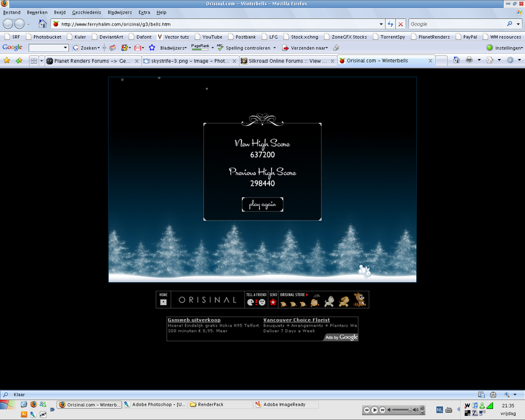This screenshot has height=420, width=525.
Task: Click the YouTube bookmark in bookmarks toolbar
Action: click(x=208, y=37)
